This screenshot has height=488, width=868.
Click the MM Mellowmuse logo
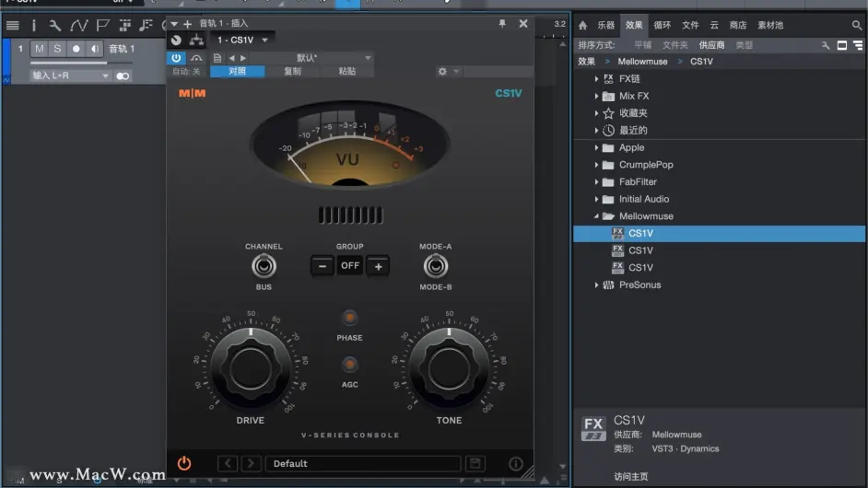(192, 94)
